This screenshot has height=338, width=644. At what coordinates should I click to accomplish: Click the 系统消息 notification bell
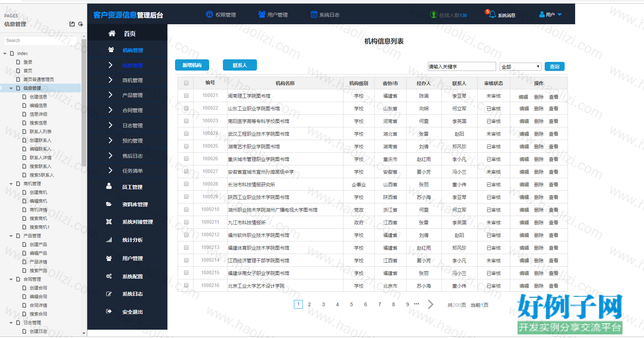coord(492,14)
